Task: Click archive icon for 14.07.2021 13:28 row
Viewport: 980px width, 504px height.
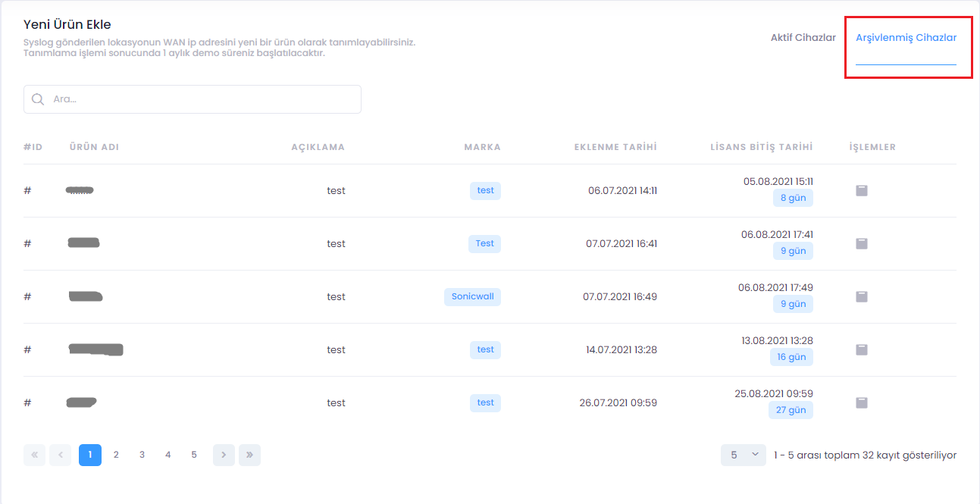Action: point(861,350)
